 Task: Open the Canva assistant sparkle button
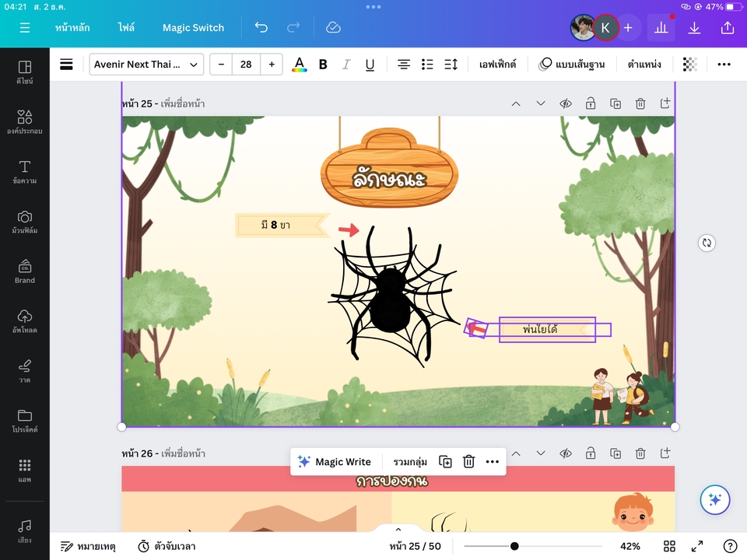(x=714, y=500)
